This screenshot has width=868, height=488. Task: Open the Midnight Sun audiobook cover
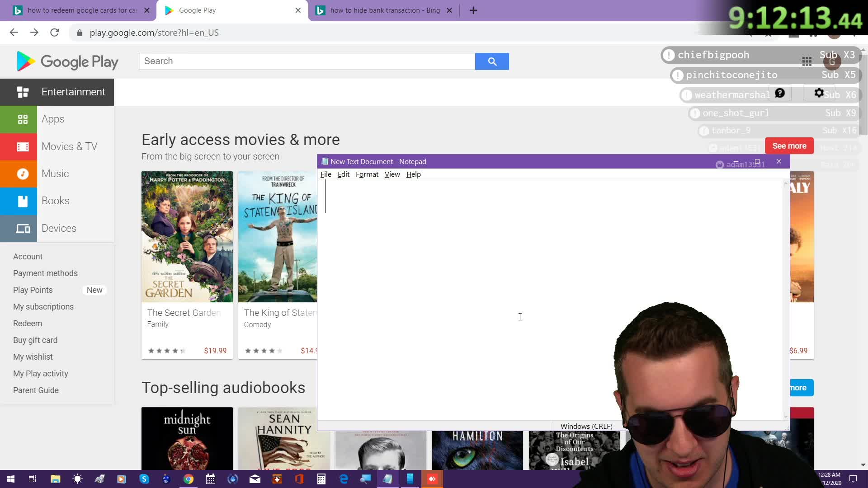(187, 438)
